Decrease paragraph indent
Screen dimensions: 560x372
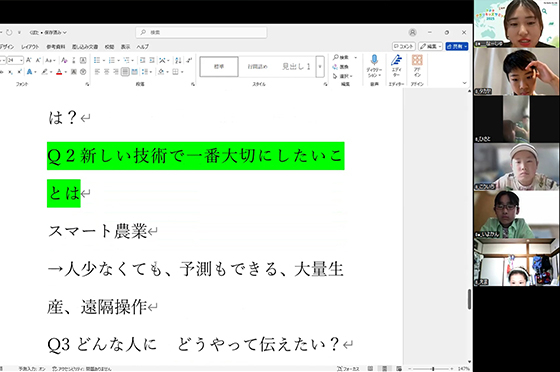coord(142,60)
